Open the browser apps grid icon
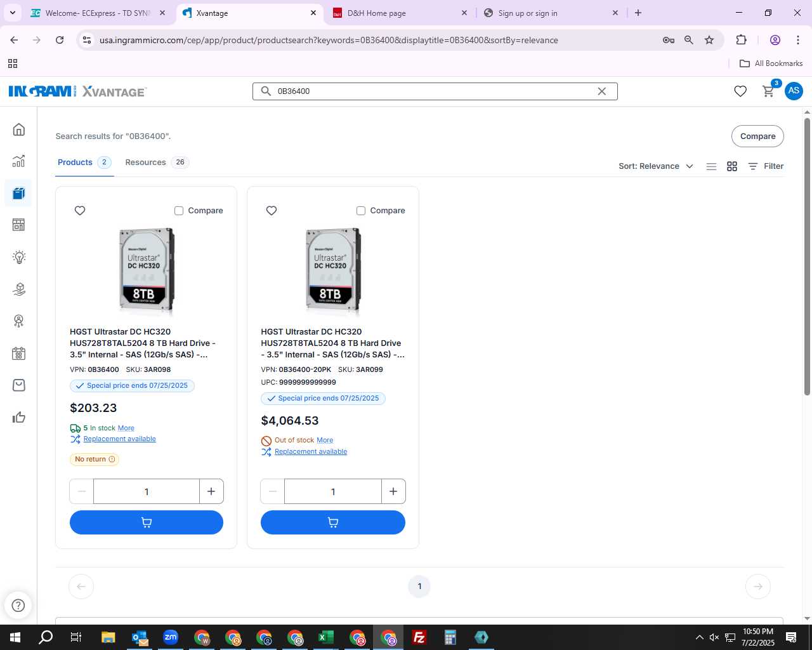Screen dimensions: 812x650 13,63
